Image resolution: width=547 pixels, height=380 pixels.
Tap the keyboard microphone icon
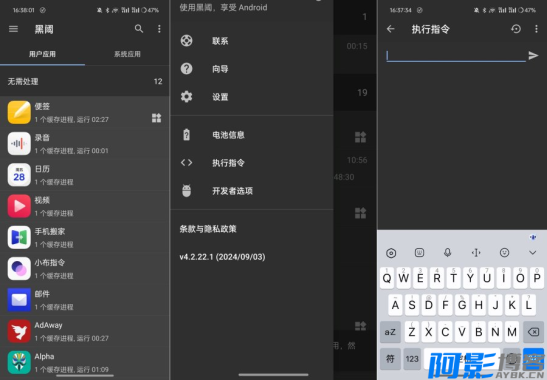click(x=448, y=252)
